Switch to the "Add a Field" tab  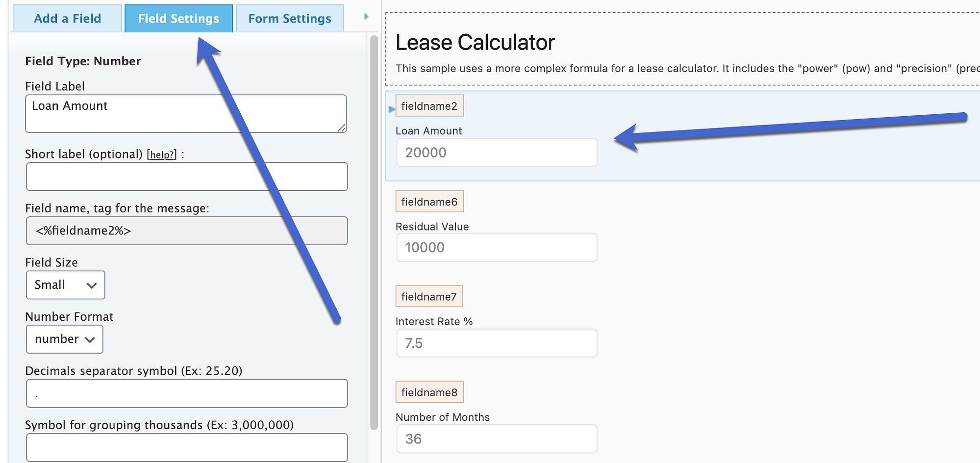click(67, 18)
